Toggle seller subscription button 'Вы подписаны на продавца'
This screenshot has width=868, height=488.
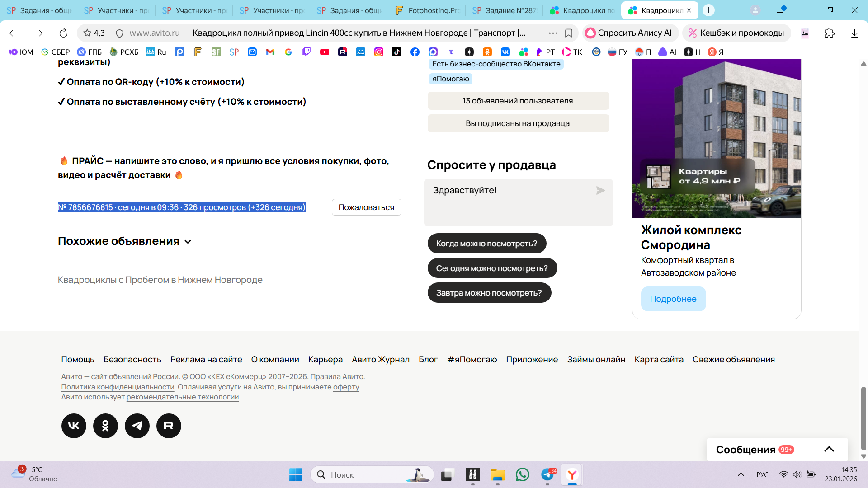coord(518,123)
